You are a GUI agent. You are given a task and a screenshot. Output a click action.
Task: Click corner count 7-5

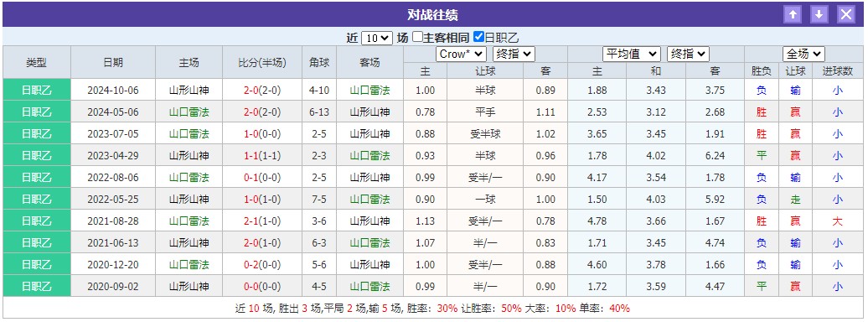[319, 200]
